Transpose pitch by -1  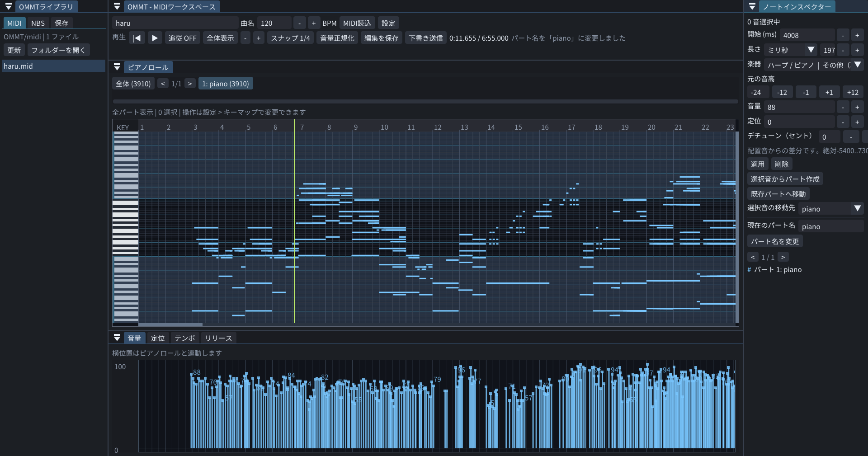coord(806,92)
